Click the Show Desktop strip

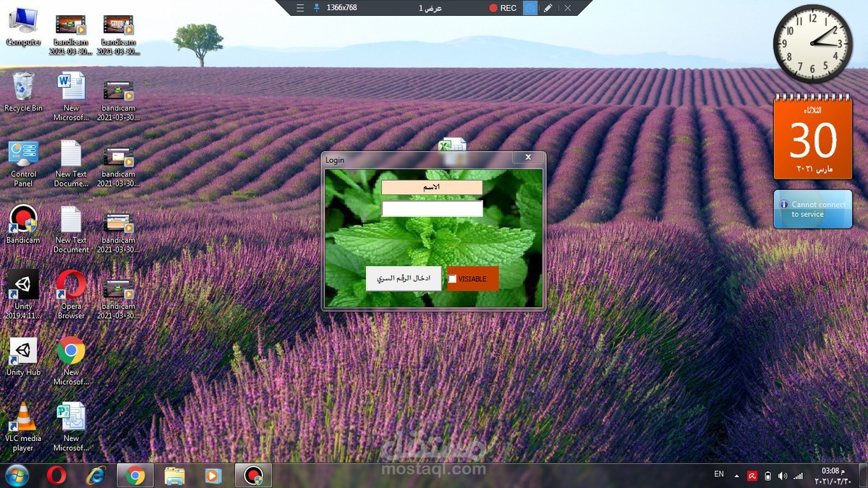click(x=864, y=475)
